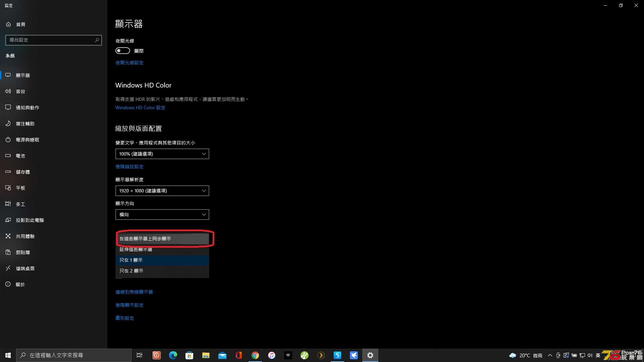Click the 遠端桌面 remote desktop icon
644x362 pixels.
pos(8,268)
